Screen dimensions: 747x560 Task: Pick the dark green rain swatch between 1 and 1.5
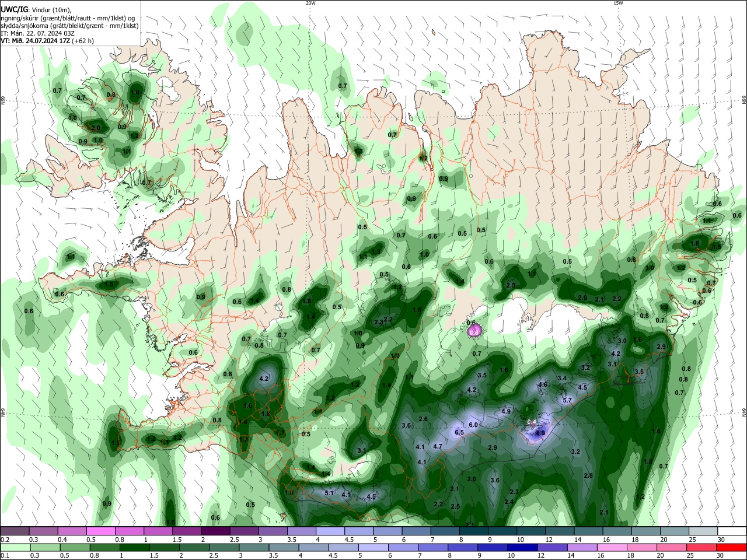(134, 547)
